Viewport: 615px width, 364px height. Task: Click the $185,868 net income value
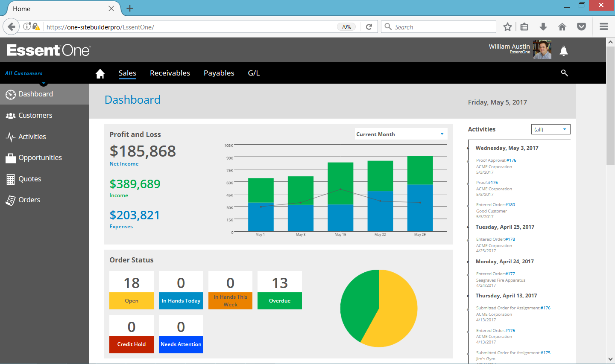click(x=143, y=151)
